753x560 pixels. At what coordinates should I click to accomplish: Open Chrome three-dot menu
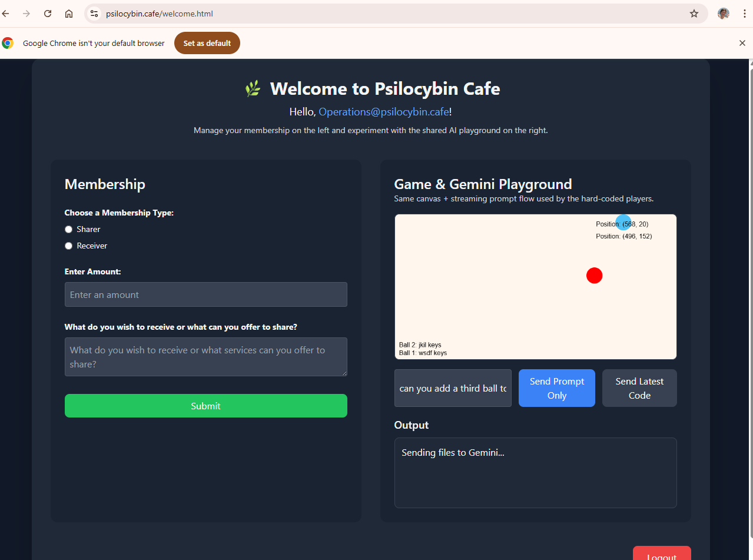point(745,14)
